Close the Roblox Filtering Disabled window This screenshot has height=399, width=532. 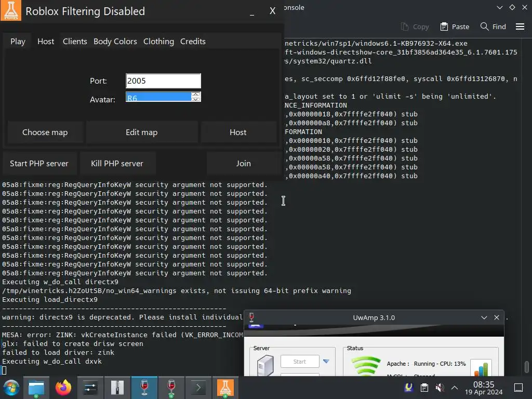[x=272, y=11]
